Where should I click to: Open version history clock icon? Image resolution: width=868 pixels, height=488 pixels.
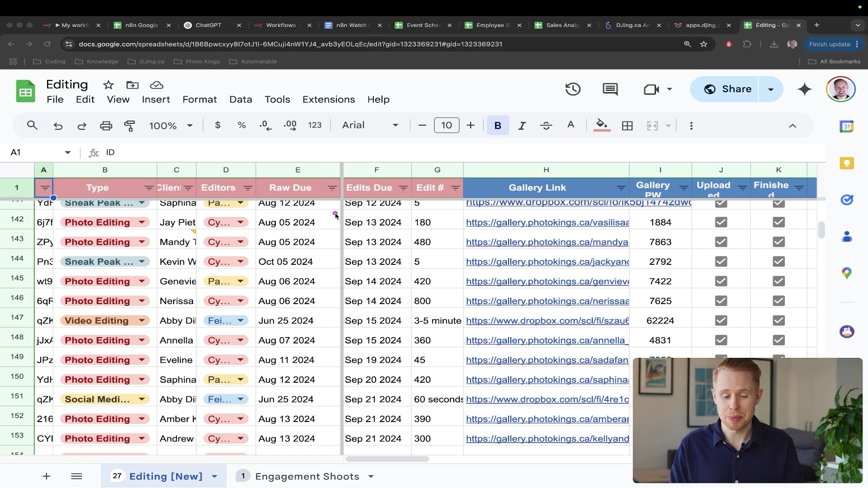pos(573,89)
